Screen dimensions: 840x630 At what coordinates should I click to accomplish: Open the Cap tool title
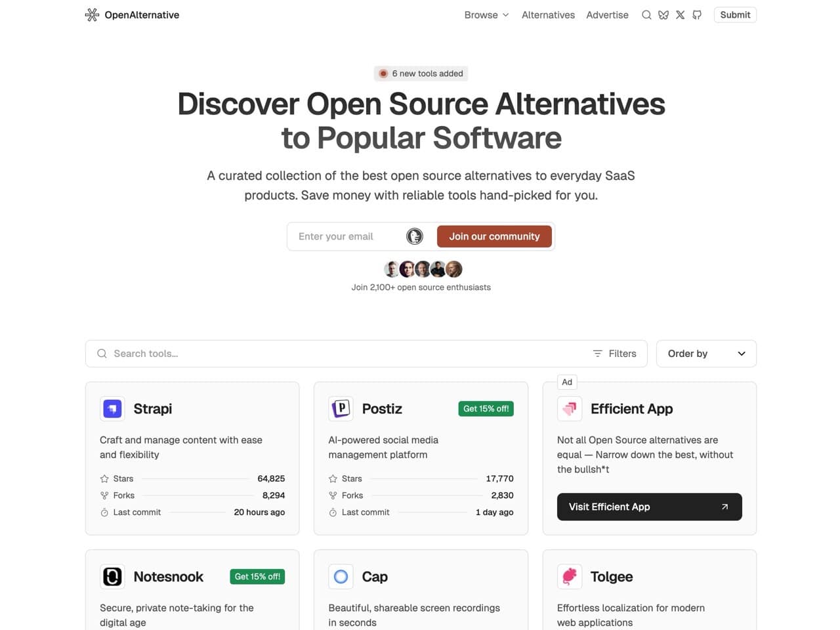tap(375, 577)
